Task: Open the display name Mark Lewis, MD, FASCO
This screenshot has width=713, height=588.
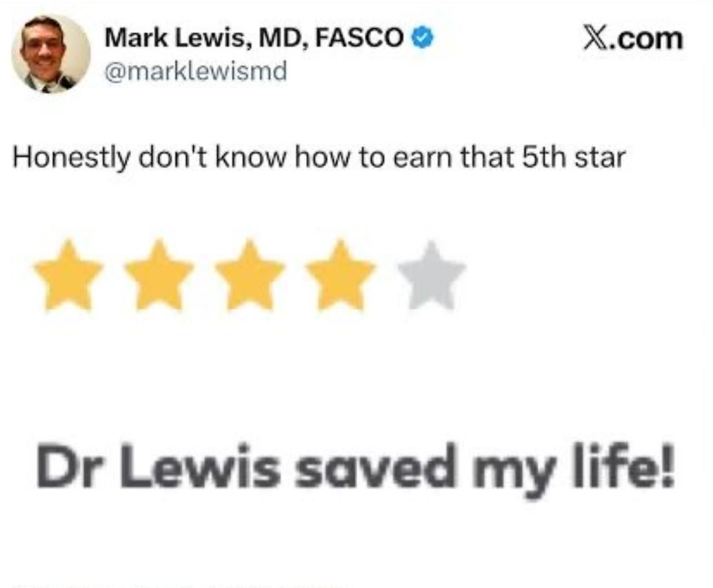Action: point(254,38)
